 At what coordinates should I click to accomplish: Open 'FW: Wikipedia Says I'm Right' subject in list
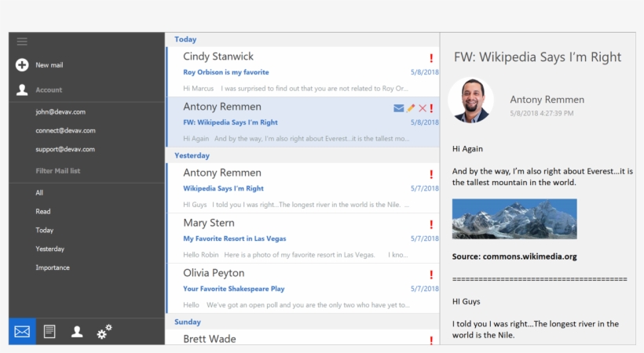tap(230, 122)
